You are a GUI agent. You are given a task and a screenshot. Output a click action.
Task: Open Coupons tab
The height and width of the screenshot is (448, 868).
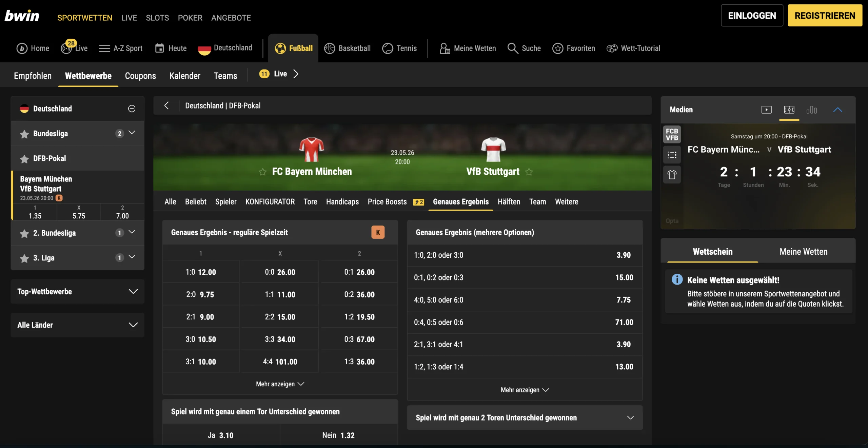tap(140, 76)
